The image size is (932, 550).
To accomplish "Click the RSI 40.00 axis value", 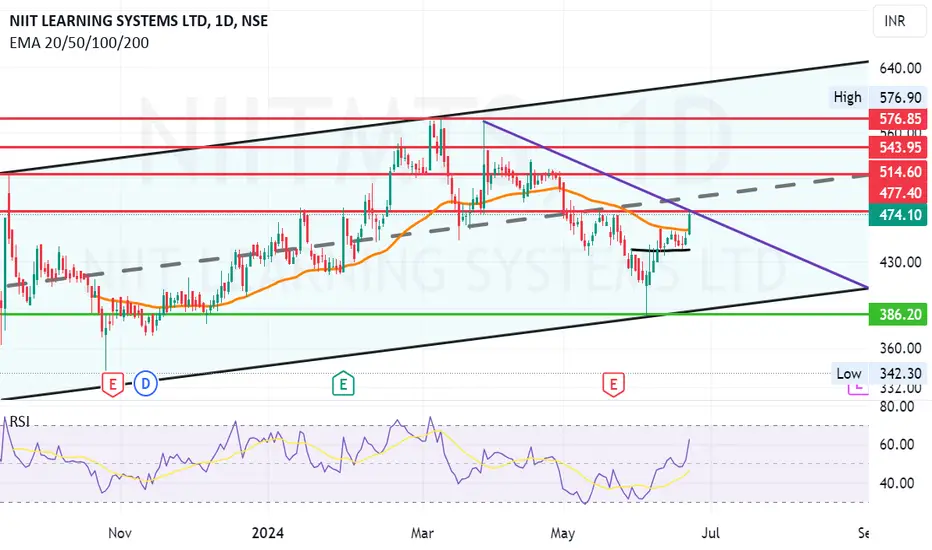I will coord(897,483).
